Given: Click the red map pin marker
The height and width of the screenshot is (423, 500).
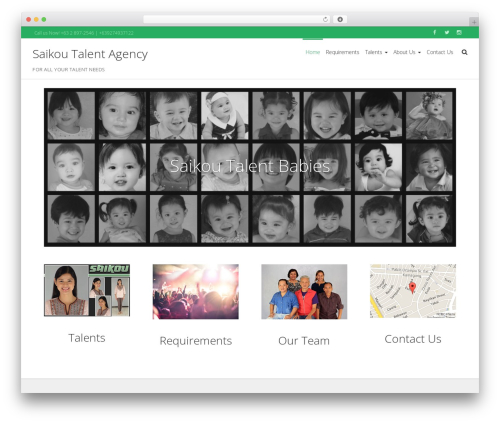Looking at the screenshot, I should pos(412,288).
